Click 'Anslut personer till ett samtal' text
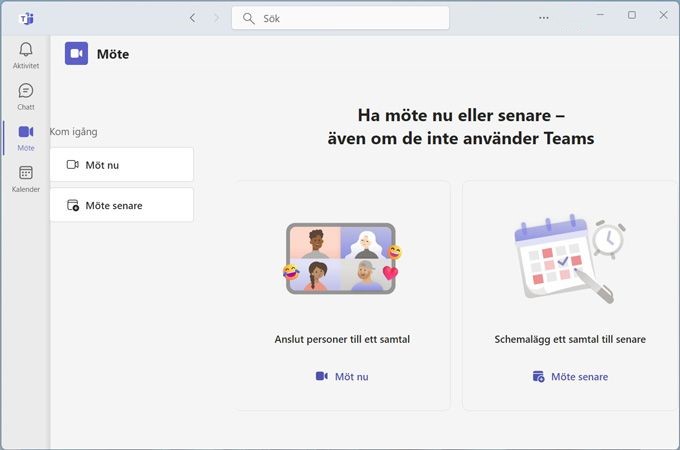 point(342,339)
